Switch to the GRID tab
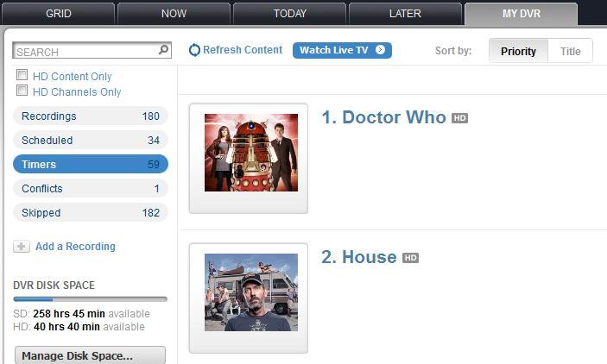 59,14
